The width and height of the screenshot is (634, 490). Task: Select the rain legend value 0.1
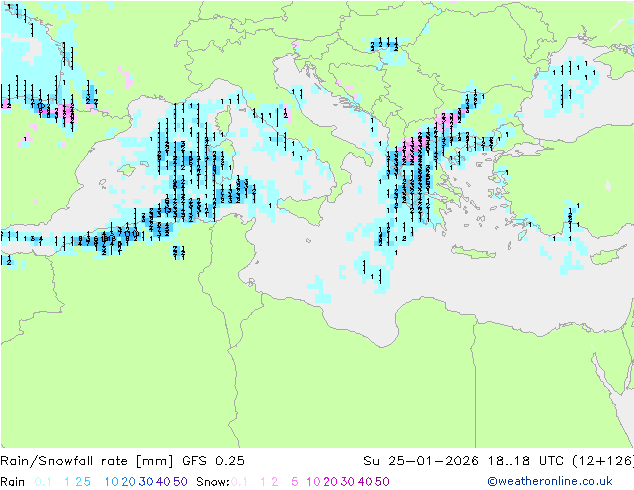43,482
